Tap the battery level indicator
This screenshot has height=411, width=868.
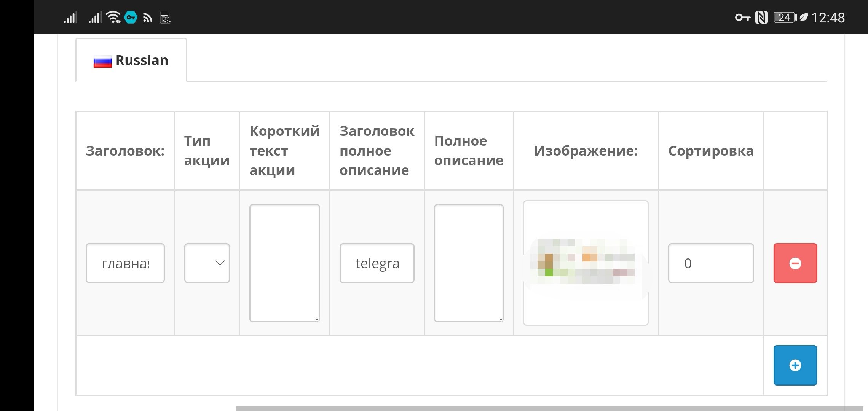[x=785, y=18]
